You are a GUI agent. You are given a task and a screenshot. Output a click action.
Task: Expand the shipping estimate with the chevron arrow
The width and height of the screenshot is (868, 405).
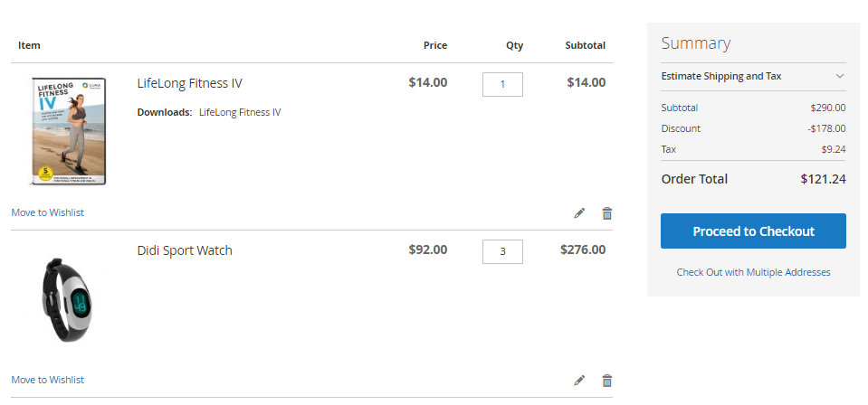click(x=839, y=76)
